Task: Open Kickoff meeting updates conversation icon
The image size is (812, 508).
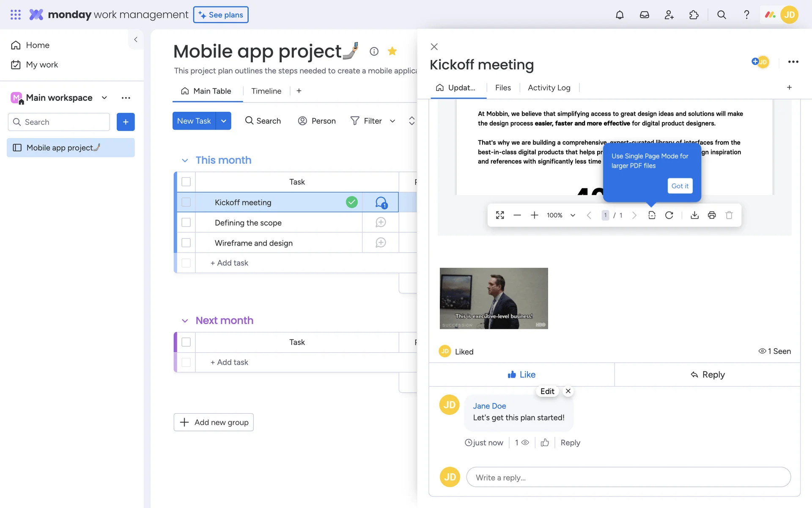Action: (x=381, y=202)
